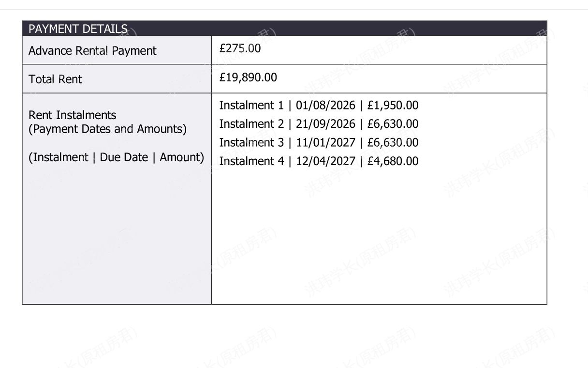This screenshot has height=368, width=588.
Task: Select the Advance Rental Payment label
Action: point(92,51)
